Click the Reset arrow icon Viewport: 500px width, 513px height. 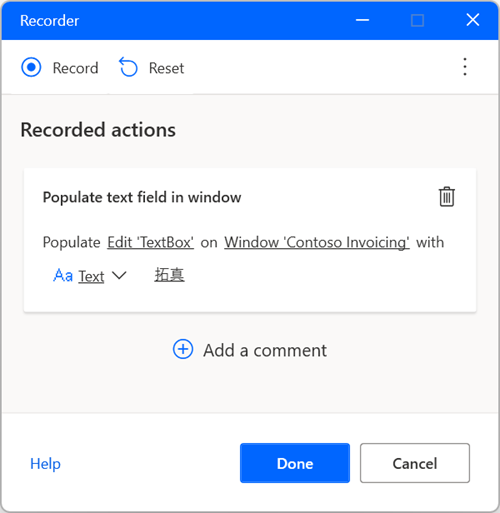click(x=128, y=67)
